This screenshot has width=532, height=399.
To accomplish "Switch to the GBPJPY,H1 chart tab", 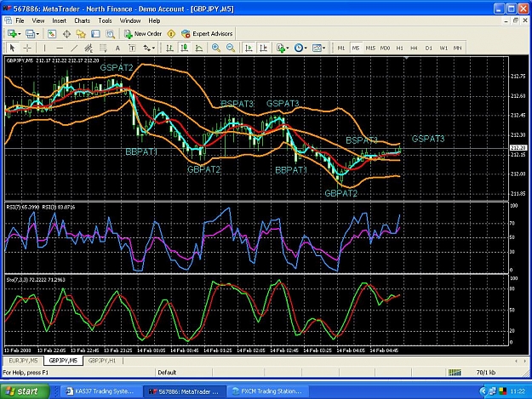I will pos(102,361).
